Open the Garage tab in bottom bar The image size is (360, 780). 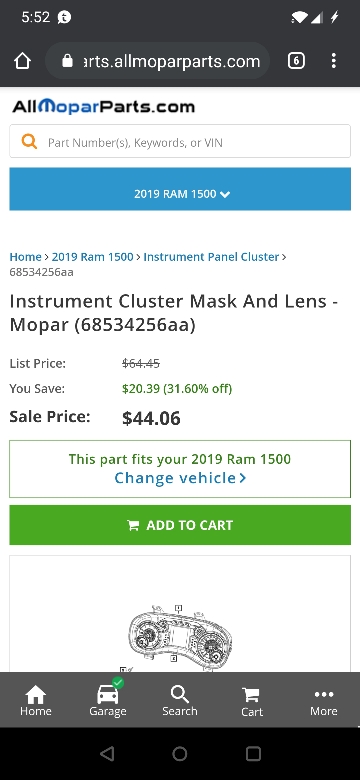[108, 700]
